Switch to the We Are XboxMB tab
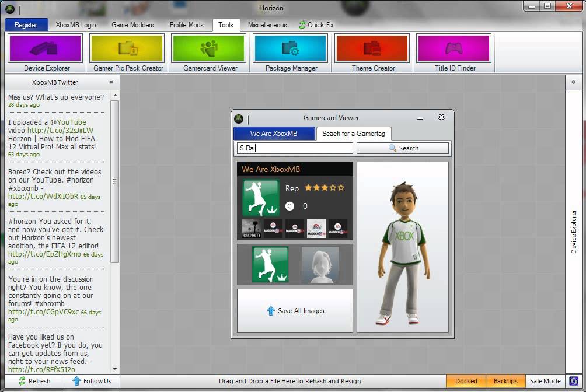 pos(274,134)
